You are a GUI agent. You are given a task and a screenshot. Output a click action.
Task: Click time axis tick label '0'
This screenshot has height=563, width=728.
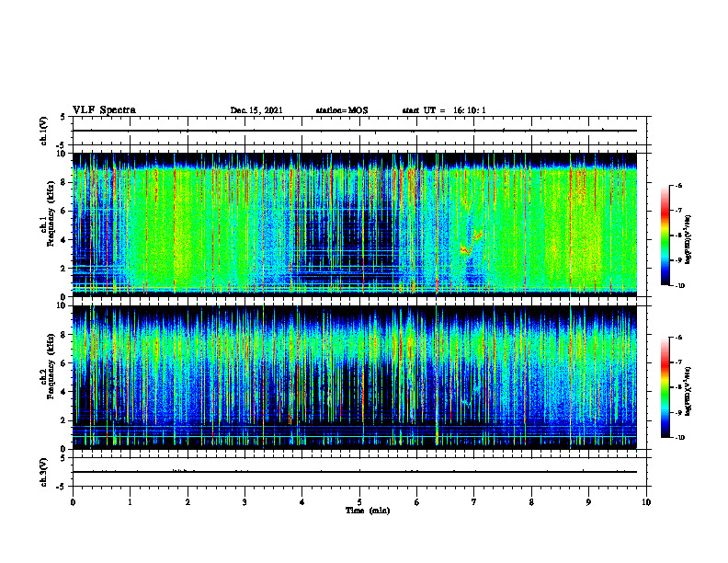coord(73,502)
